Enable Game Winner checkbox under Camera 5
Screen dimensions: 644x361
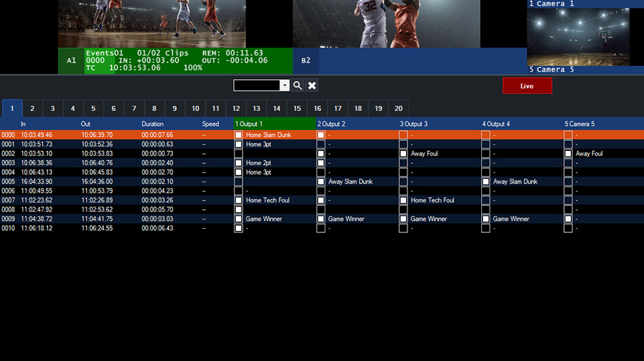[568, 219]
